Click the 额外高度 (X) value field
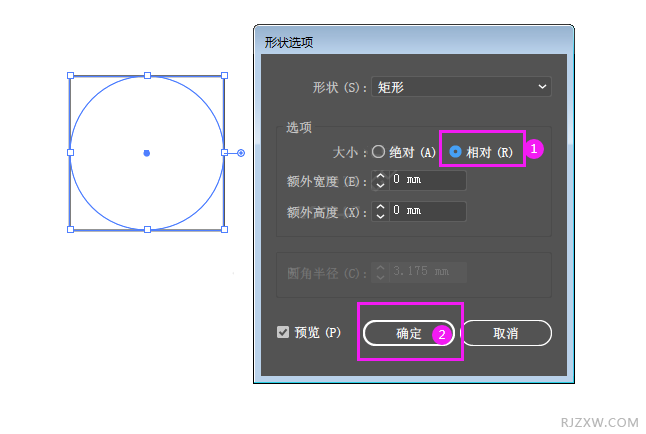Viewport: 646px width, 434px height. pyautogui.click(x=427, y=211)
